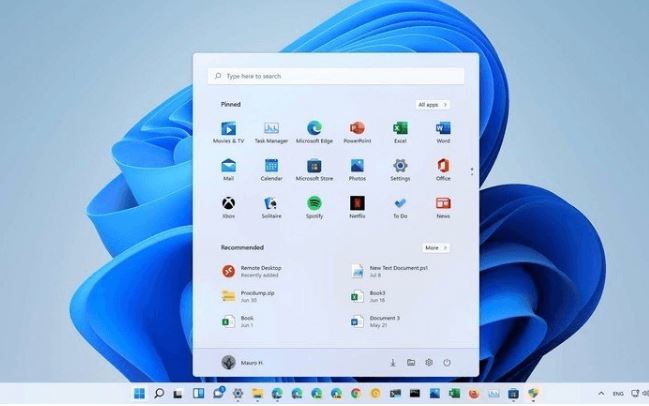Open File Explorer on the taskbar
Screen dimensions: 649x406
coord(257,393)
